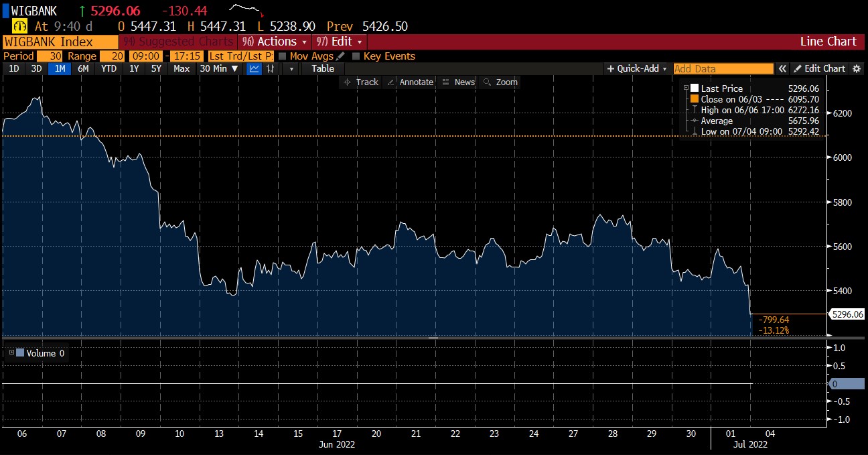Enable the Key Events checkbox

pos(356,56)
